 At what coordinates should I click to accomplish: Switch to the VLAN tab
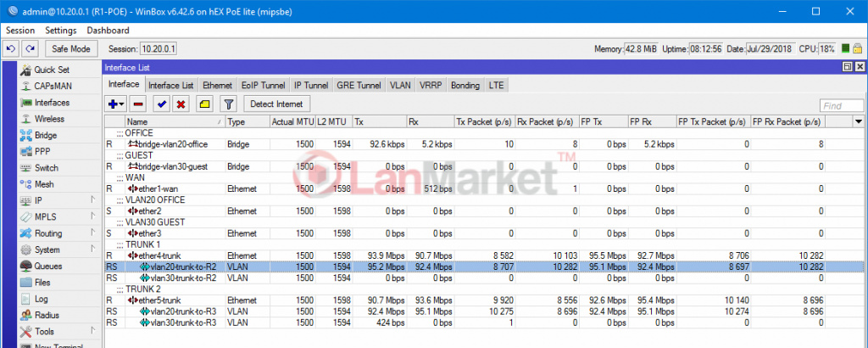pos(400,86)
